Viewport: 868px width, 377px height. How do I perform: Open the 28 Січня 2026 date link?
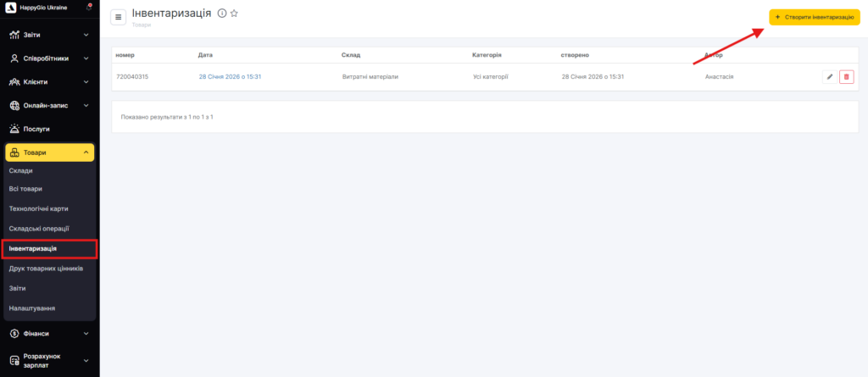pyautogui.click(x=230, y=76)
